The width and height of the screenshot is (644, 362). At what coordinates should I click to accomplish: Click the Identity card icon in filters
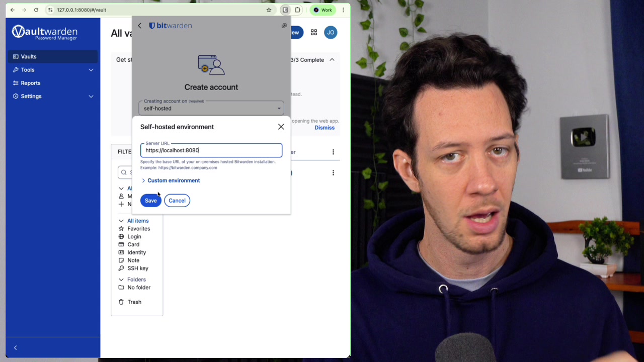click(x=121, y=252)
